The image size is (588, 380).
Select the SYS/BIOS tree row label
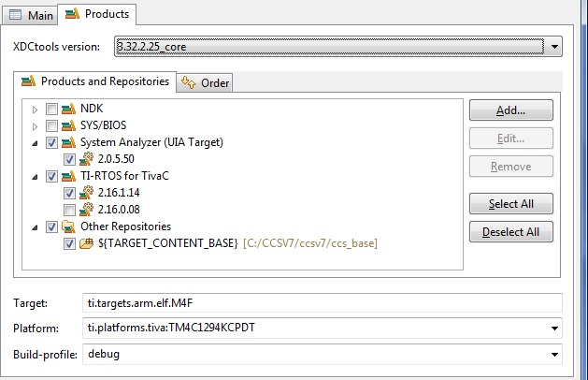pos(104,125)
